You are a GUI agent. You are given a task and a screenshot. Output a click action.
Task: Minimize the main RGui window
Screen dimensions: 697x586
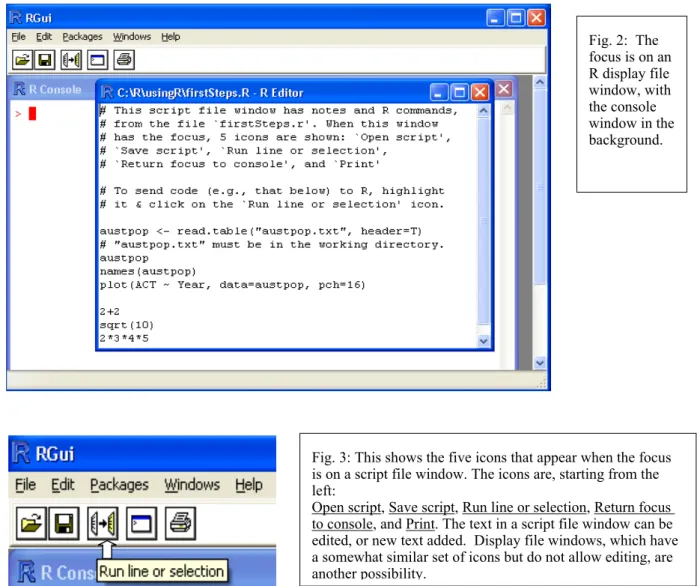pyautogui.click(x=495, y=18)
